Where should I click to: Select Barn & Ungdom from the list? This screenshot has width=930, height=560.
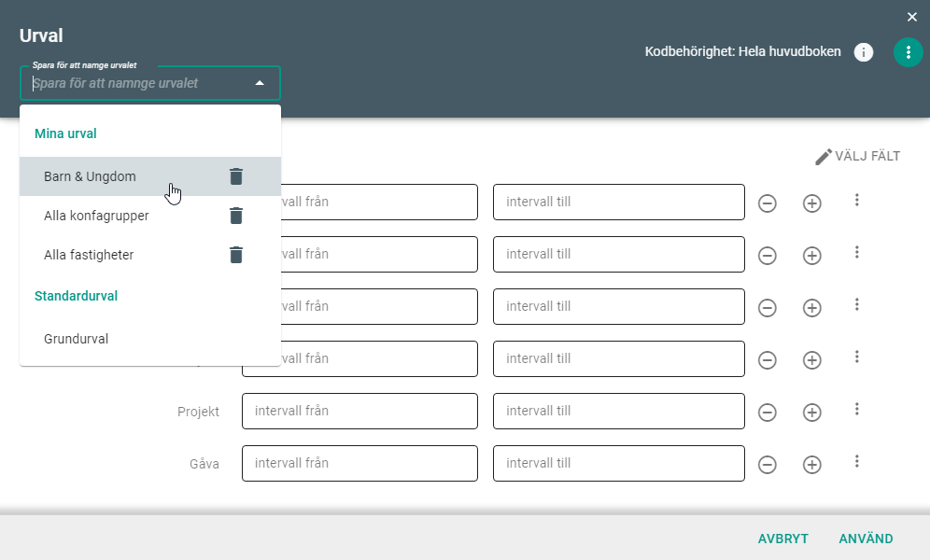tap(150, 176)
